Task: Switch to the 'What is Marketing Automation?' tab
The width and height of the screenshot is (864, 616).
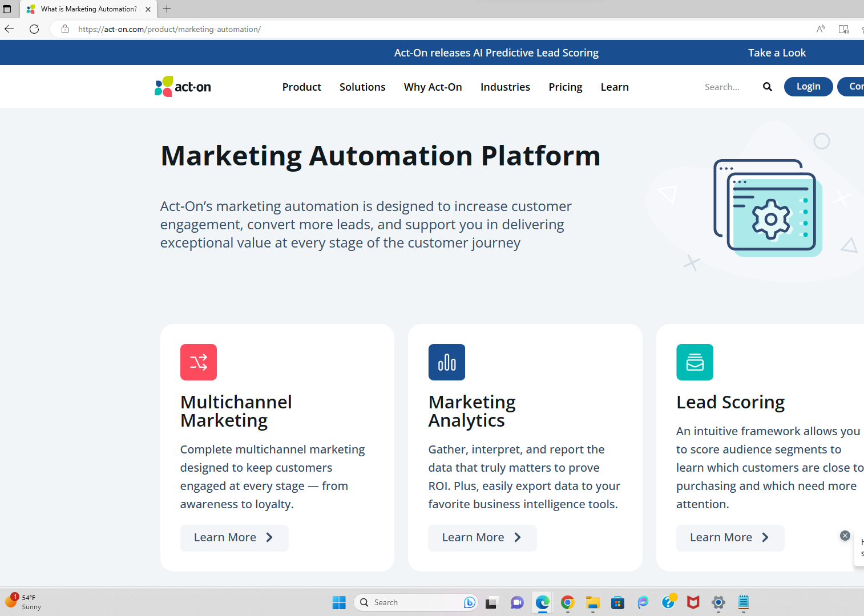Action: (x=88, y=9)
